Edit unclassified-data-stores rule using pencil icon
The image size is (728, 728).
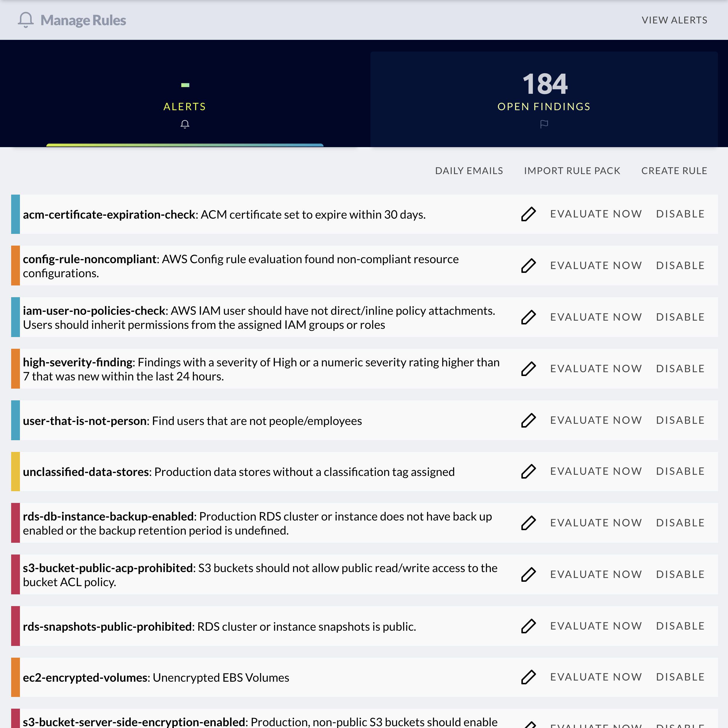pyautogui.click(x=528, y=471)
